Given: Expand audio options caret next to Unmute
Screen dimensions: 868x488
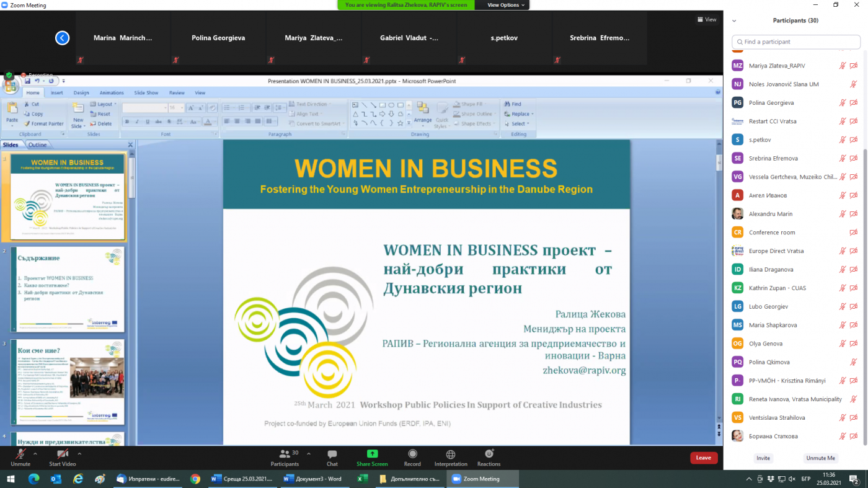Looking at the screenshot, I should tap(35, 454).
